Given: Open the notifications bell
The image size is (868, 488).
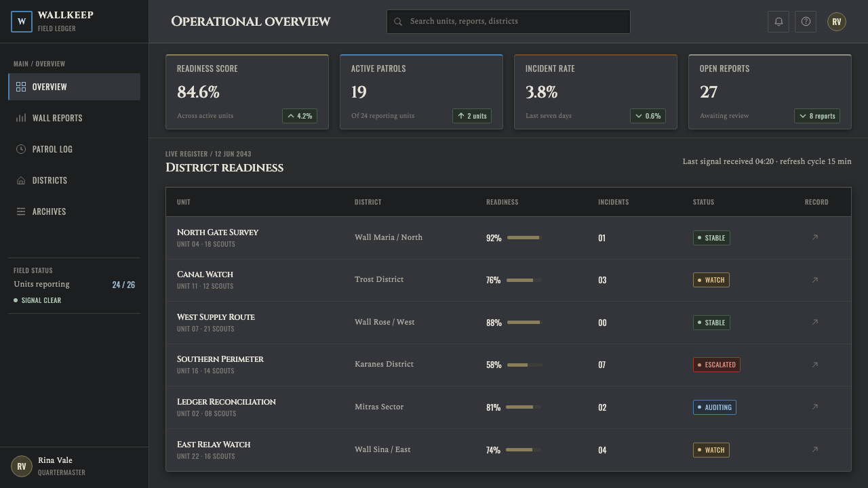Looking at the screenshot, I should click(x=778, y=22).
